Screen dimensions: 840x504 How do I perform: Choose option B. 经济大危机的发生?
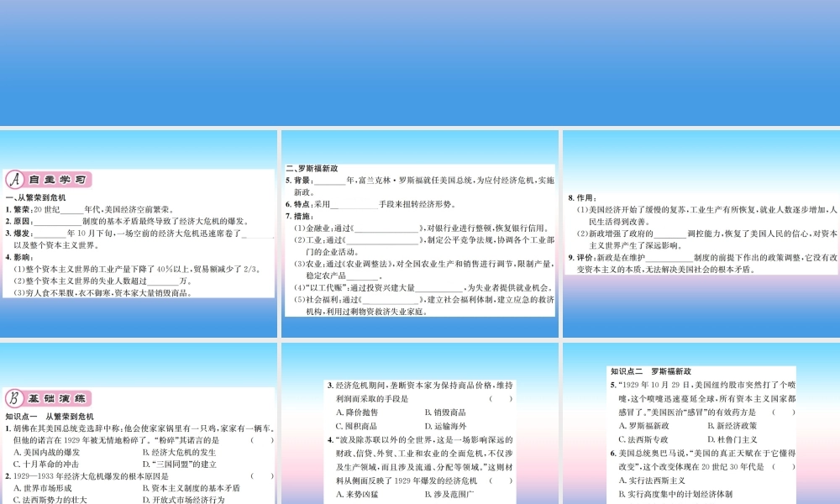pyautogui.click(x=180, y=452)
